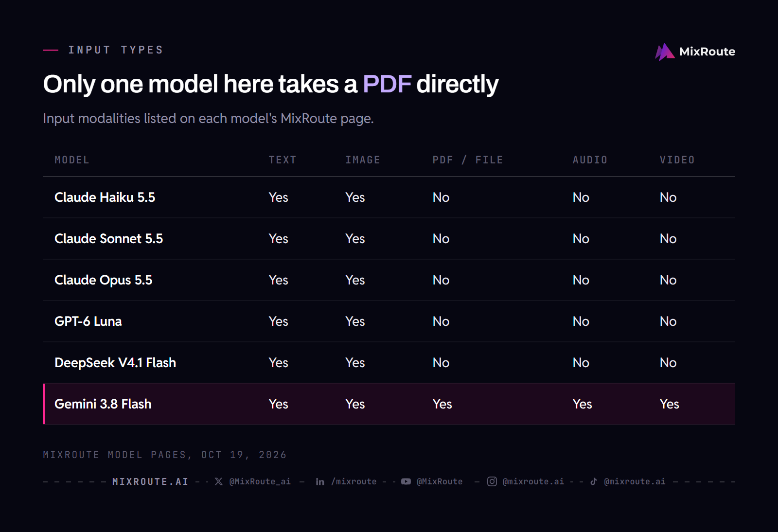Click Claude Haiku 5.5's PDF / File "No"

441,197
